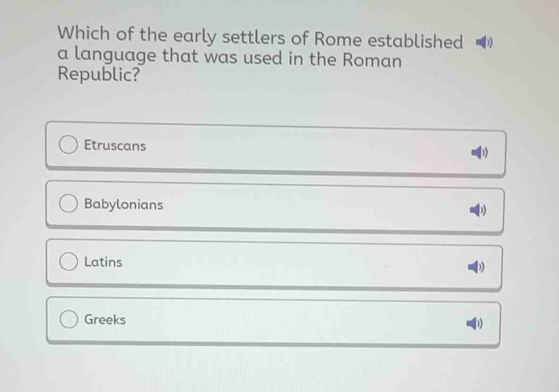Select the Babylonians radio button

click(x=68, y=203)
